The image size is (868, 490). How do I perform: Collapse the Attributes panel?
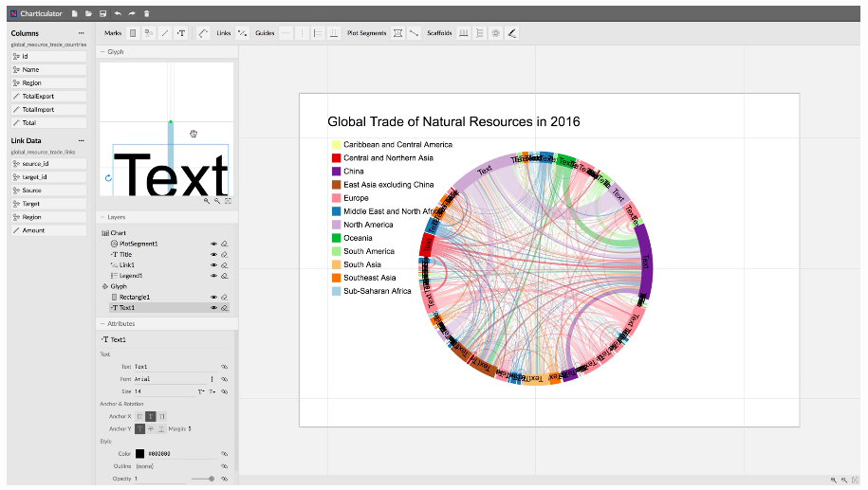click(102, 323)
